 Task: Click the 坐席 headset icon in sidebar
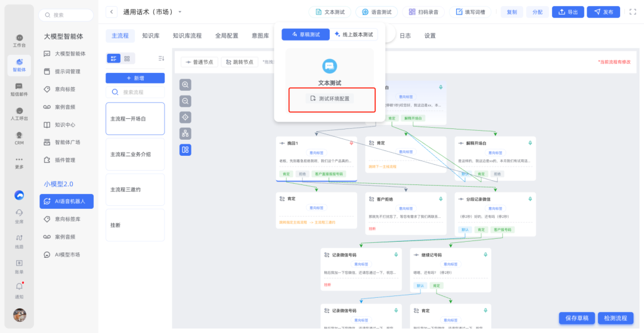[x=19, y=214]
